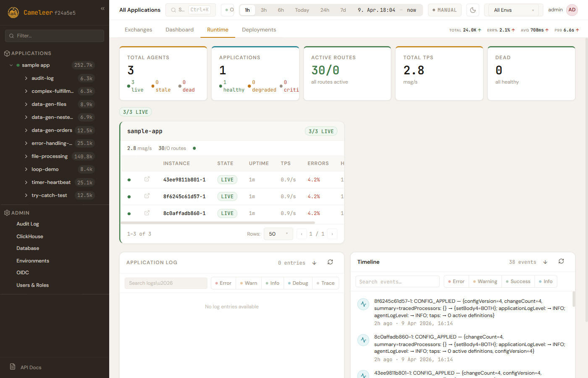Open Users & Roles admin page
The image size is (588, 378).
(x=32, y=285)
